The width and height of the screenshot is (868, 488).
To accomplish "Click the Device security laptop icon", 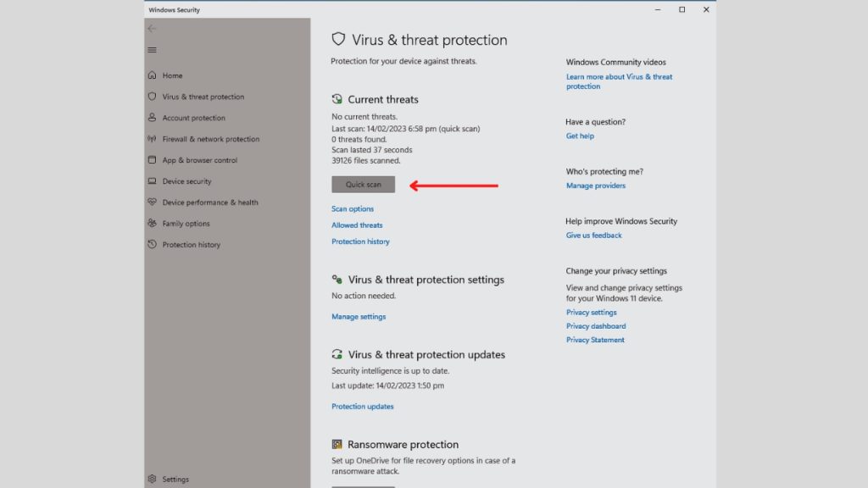I will [153, 181].
